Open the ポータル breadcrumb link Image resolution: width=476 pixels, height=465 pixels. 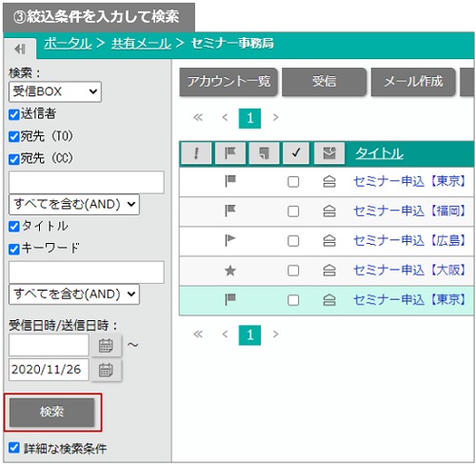coord(68,44)
